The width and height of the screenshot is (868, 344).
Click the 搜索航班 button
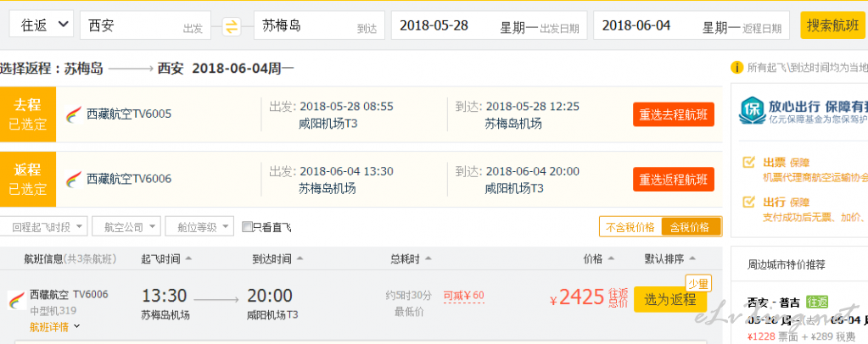click(833, 25)
